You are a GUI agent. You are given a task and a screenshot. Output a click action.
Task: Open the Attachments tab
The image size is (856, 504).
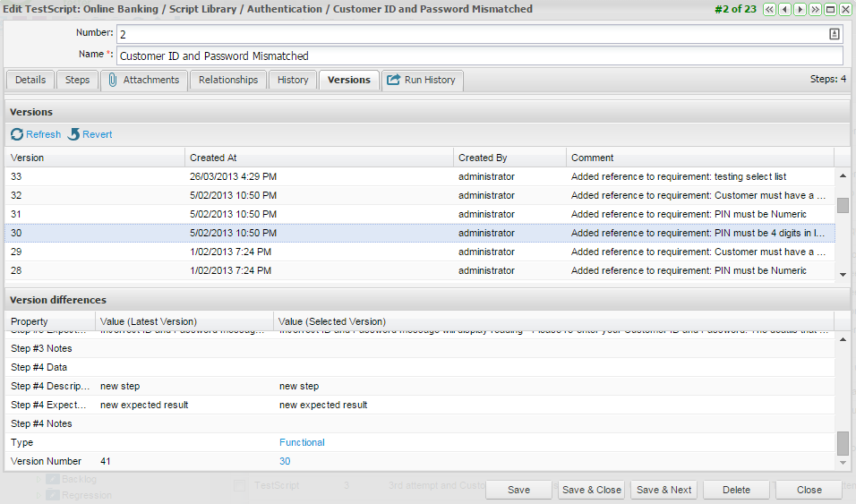(x=143, y=80)
